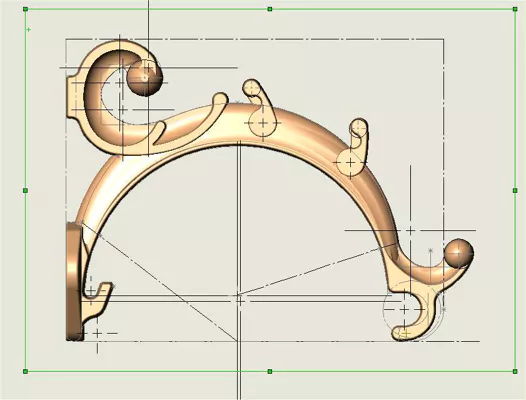Select the circle crosshair on the second leaf
Screen dimensions: 526x400
click(350, 163)
